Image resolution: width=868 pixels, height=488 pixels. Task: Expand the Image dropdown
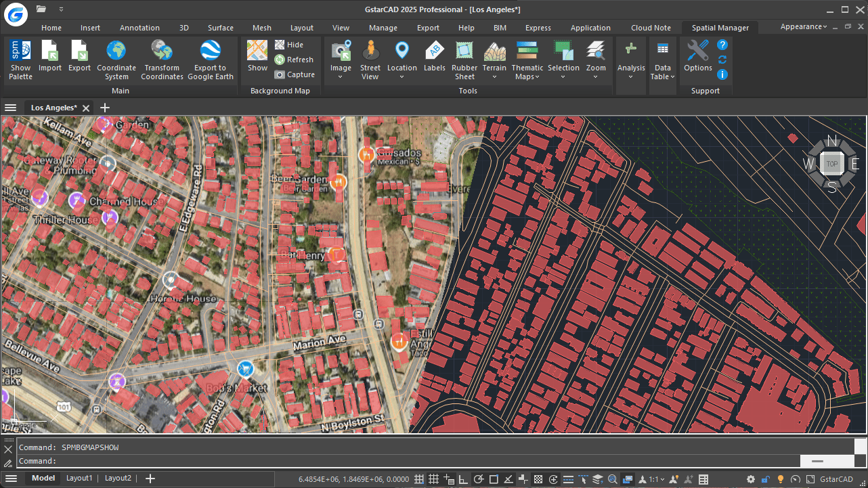coord(341,76)
